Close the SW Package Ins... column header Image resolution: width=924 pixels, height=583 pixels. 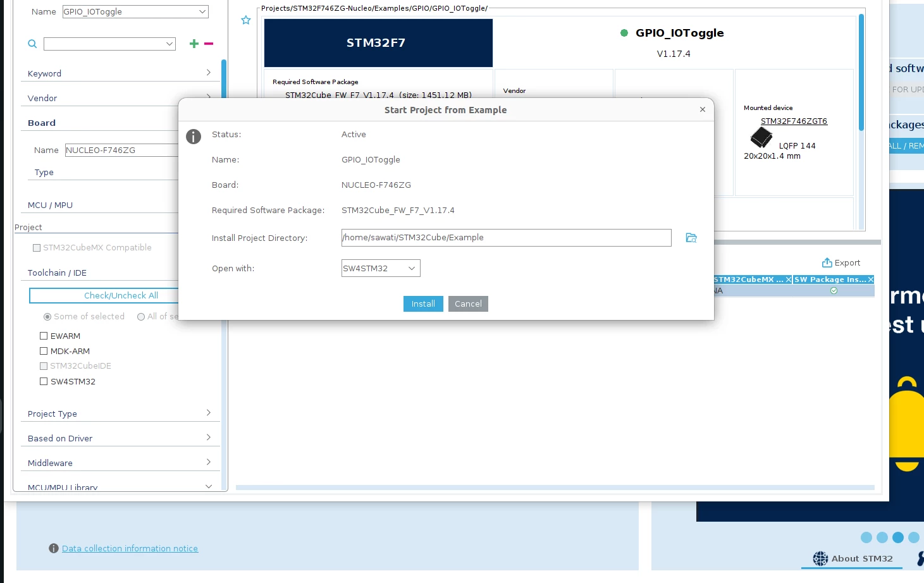click(x=871, y=279)
